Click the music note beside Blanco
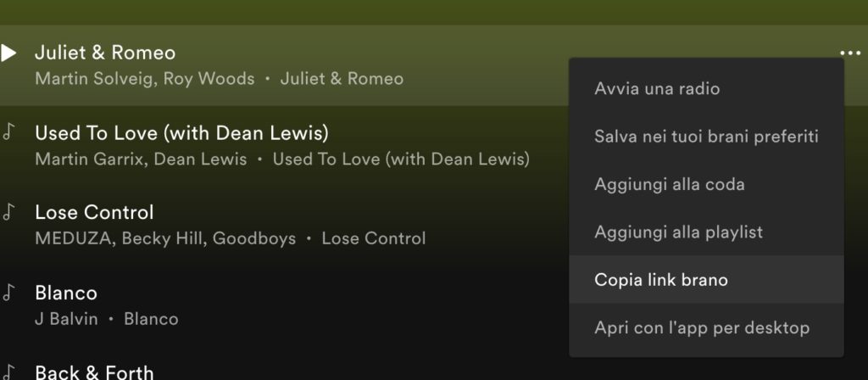The image size is (868, 380). pyautogui.click(x=8, y=293)
